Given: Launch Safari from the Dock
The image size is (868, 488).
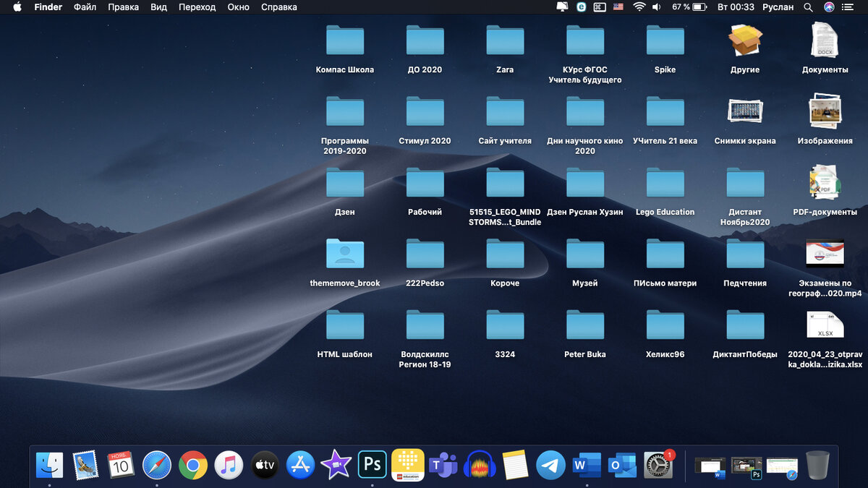Looking at the screenshot, I should [x=157, y=465].
